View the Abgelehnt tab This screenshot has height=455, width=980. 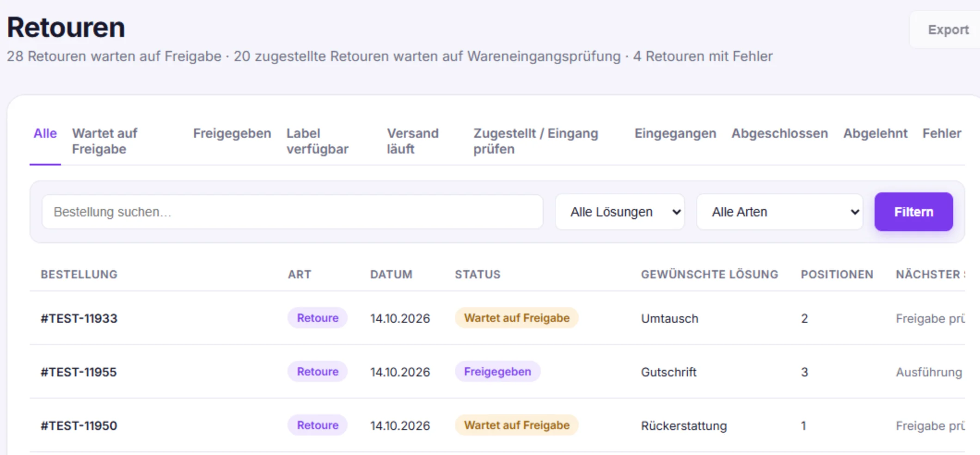click(x=876, y=134)
